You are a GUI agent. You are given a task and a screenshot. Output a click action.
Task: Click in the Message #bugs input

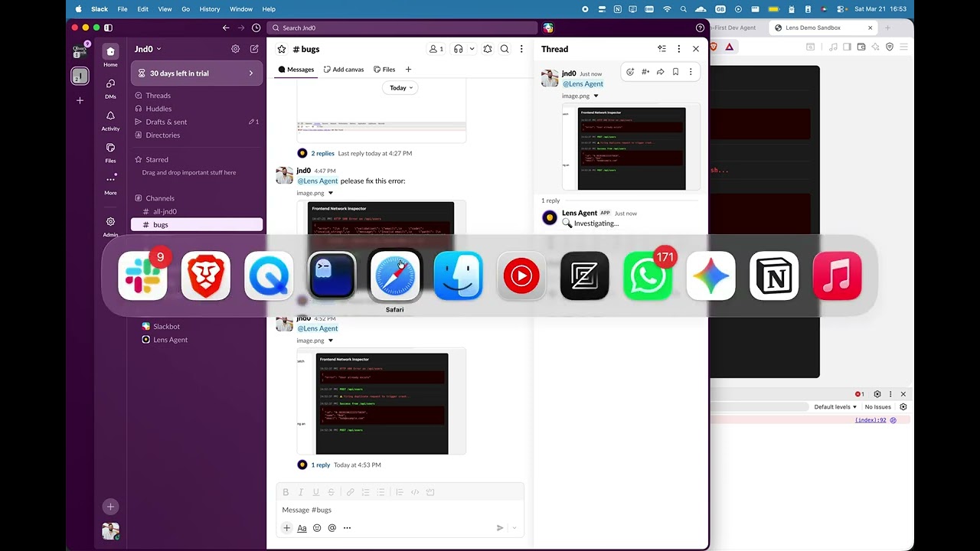point(400,510)
